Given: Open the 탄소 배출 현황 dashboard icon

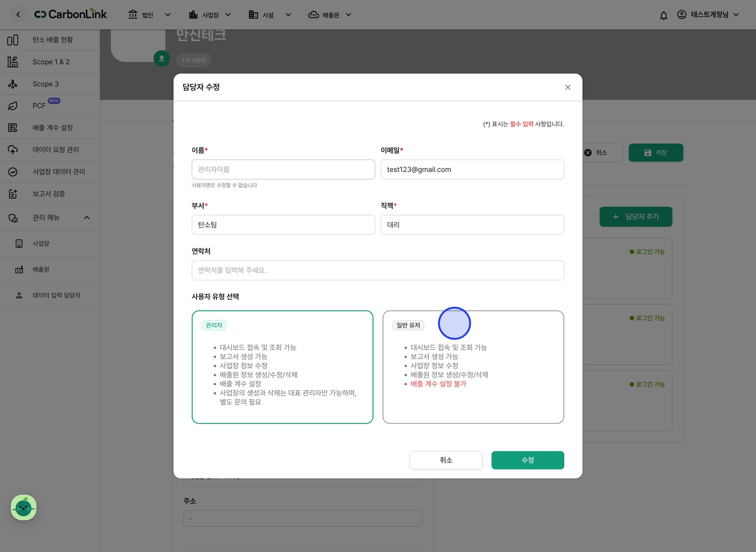Looking at the screenshot, I should point(13,40).
